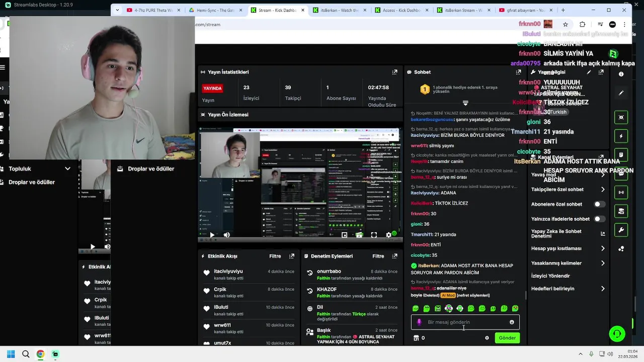Viewport: 644px width, 362px height.
Task: Open chat settings gear beside Gönder
Action: click(487, 338)
